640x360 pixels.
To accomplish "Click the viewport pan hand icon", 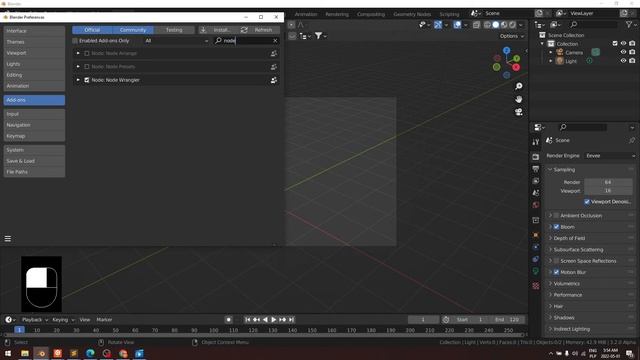I will pyautogui.click(x=519, y=99).
